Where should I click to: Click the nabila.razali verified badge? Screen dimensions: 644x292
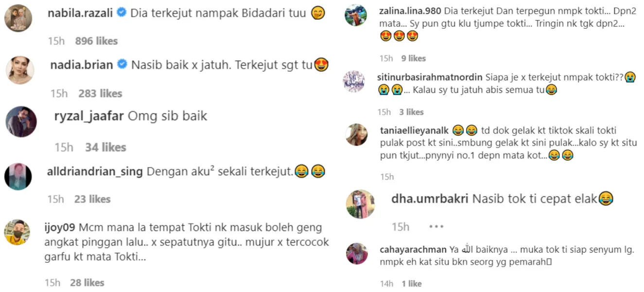122,13
